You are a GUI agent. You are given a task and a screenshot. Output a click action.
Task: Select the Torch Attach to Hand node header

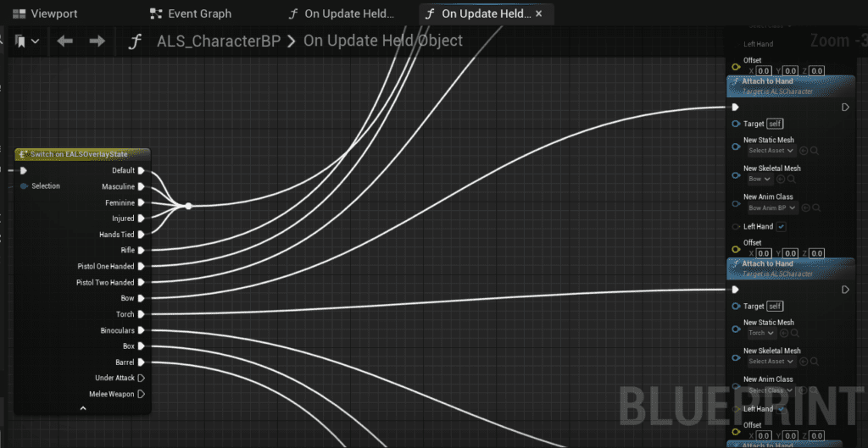(791, 268)
